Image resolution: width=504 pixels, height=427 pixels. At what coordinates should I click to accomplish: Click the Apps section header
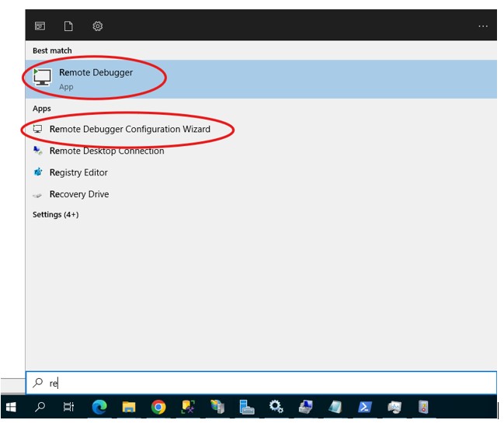(41, 109)
